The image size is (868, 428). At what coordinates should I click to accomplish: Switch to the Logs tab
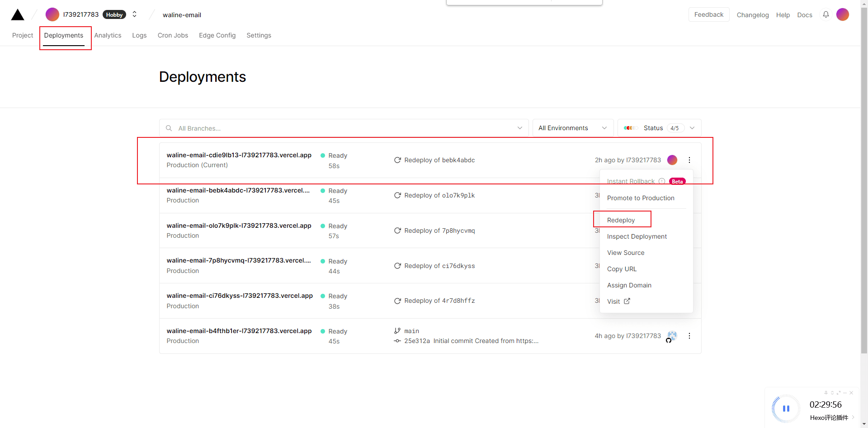(x=139, y=35)
